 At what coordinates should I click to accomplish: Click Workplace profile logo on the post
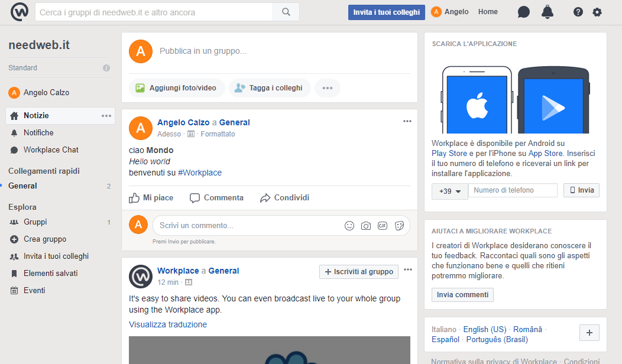pos(141,277)
